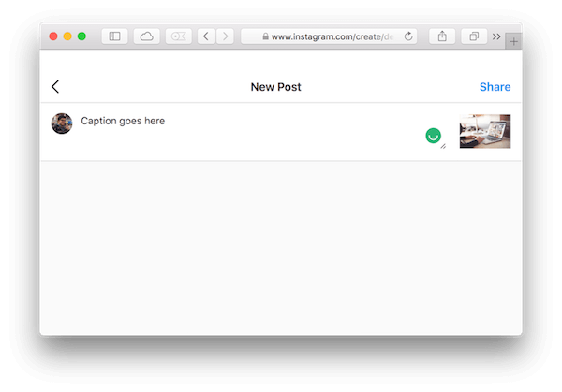Open the profile avatar picture
The width and height of the screenshot is (562, 392).
point(62,123)
